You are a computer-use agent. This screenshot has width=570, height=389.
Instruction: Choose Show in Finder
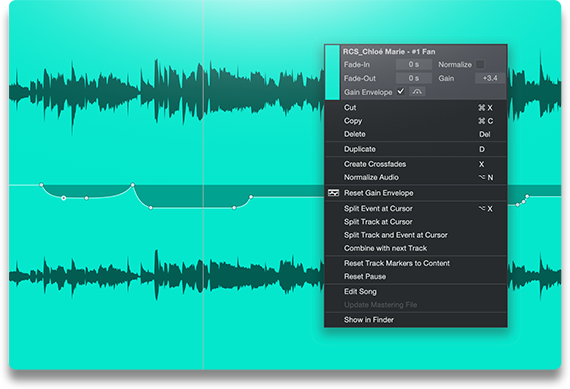(x=416, y=320)
